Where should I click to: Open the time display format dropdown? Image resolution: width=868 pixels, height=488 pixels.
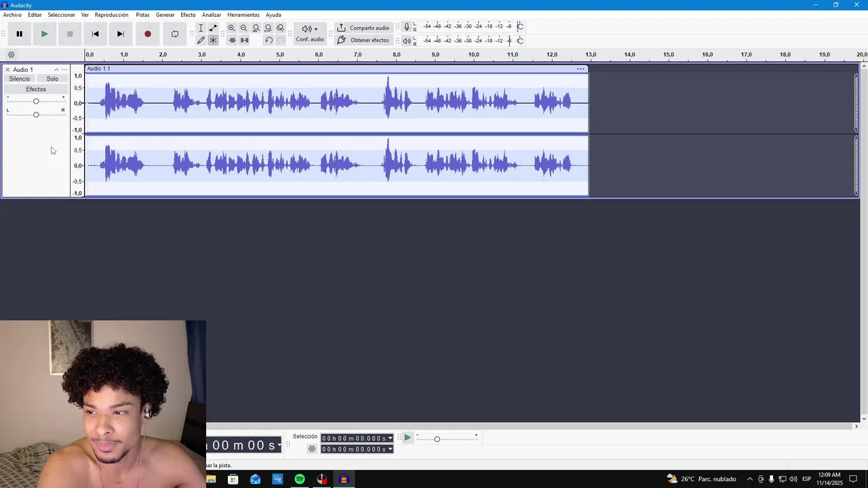click(279, 445)
